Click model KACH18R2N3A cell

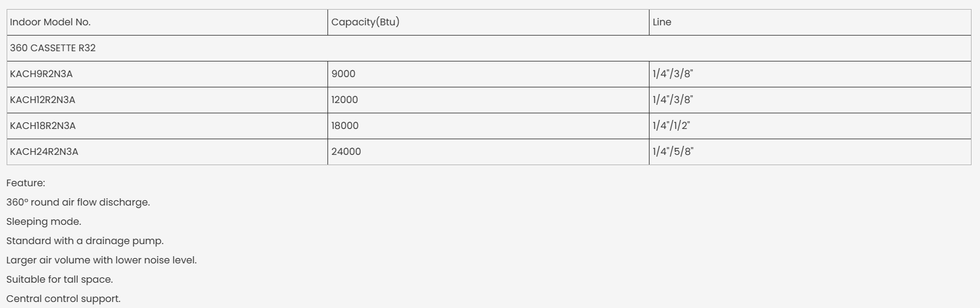click(x=43, y=126)
